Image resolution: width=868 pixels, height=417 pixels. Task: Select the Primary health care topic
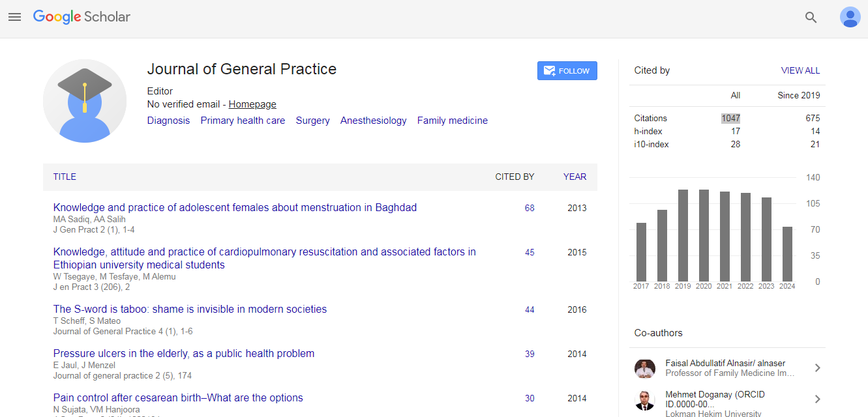pos(243,121)
